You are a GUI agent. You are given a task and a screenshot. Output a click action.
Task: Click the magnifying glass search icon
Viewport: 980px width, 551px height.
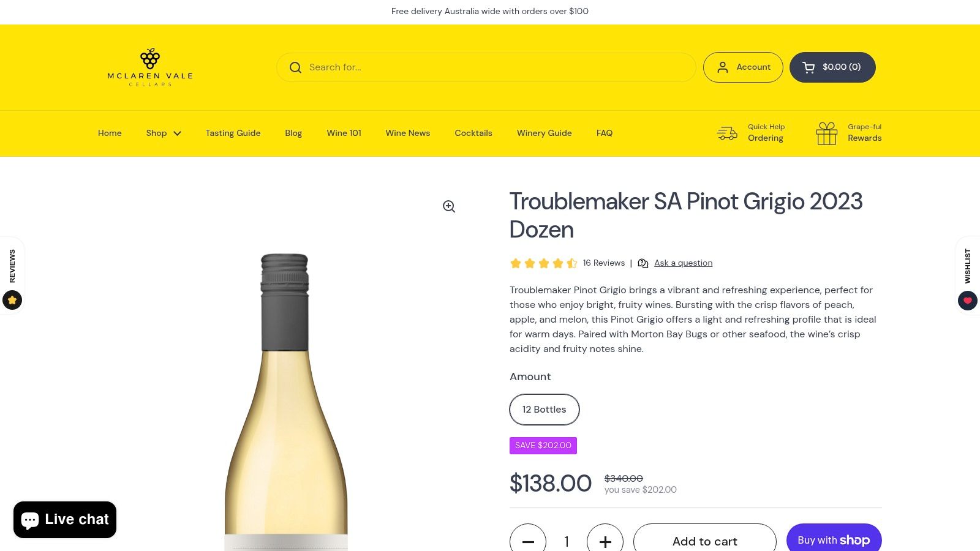(295, 67)
